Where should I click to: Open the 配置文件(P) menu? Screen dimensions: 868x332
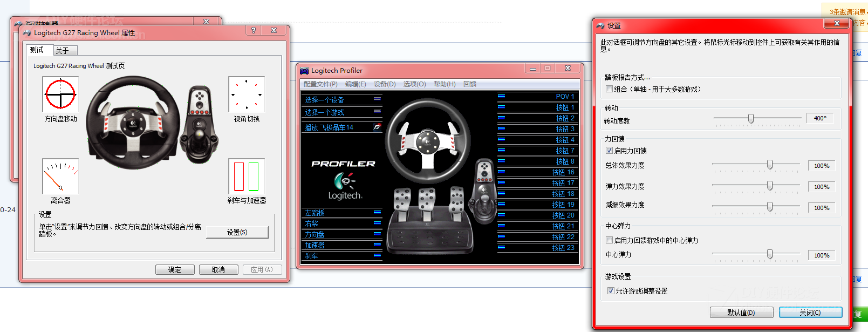coord(320,84)
